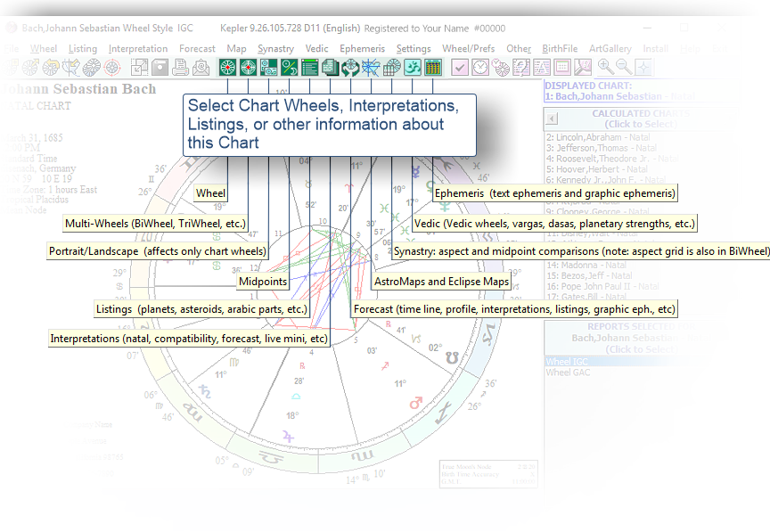Open the Listings toolbar icon
The width and height of the screenshot is (770, 532).
[309, 67]
